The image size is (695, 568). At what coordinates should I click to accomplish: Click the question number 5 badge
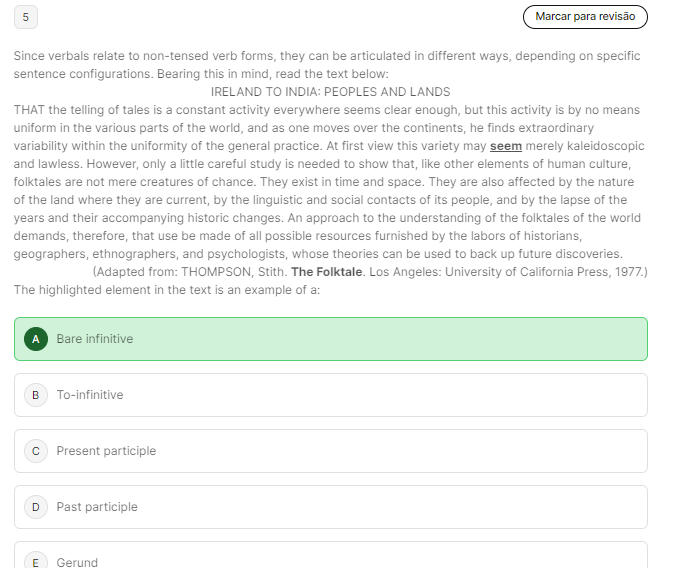coord(26,17)
